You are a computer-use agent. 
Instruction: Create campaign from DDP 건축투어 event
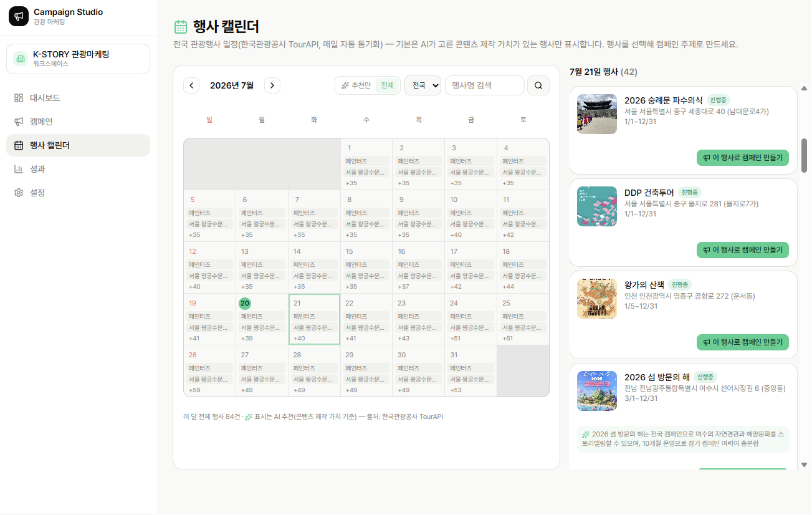(x=743, y=250)
